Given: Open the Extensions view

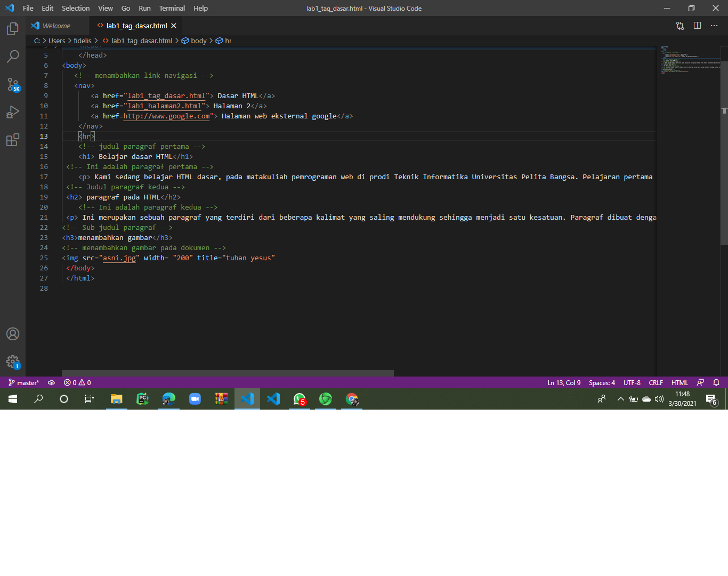Looking at the screenshot, I should coord(13,140).
